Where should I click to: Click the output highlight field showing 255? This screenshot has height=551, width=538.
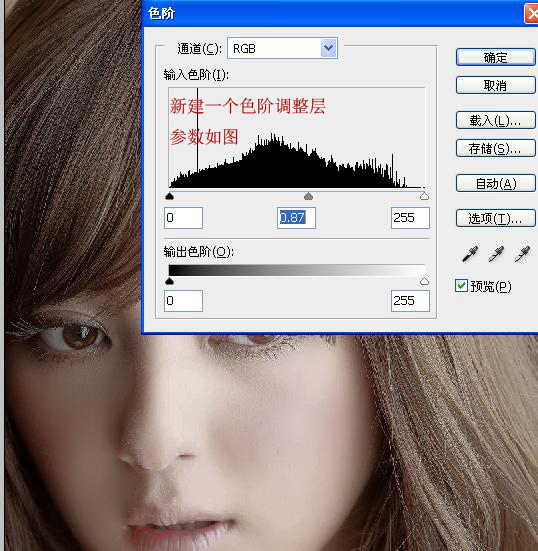tap(410, 301)
